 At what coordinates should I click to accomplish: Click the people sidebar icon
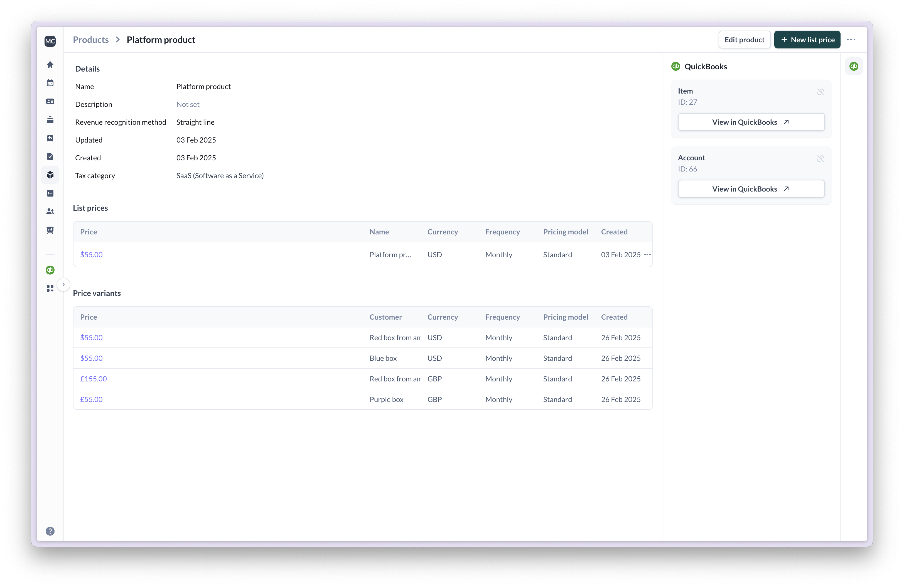coord(50,212)
